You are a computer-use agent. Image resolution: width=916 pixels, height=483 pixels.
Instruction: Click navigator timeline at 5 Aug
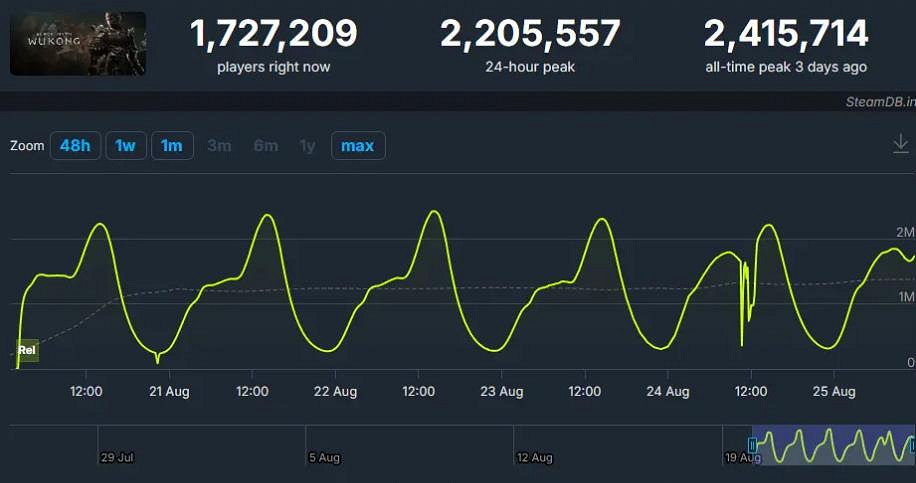pos(324,457)
